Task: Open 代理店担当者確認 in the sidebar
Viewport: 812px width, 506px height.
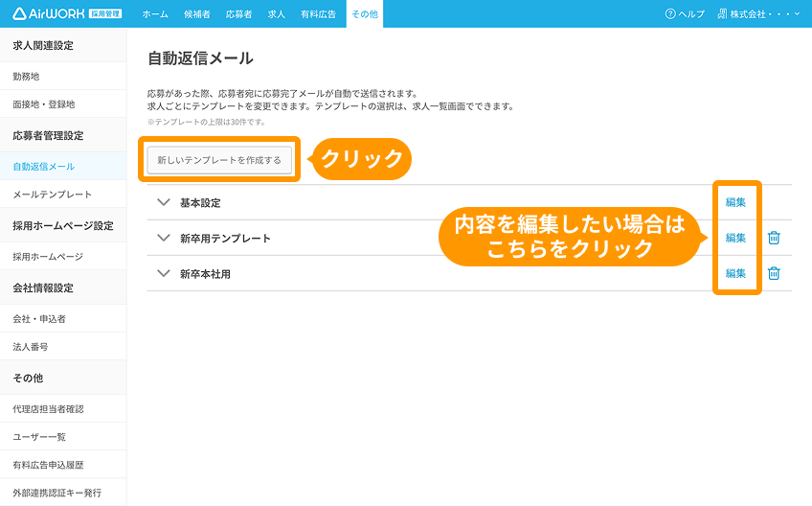Action: [63, 409]
